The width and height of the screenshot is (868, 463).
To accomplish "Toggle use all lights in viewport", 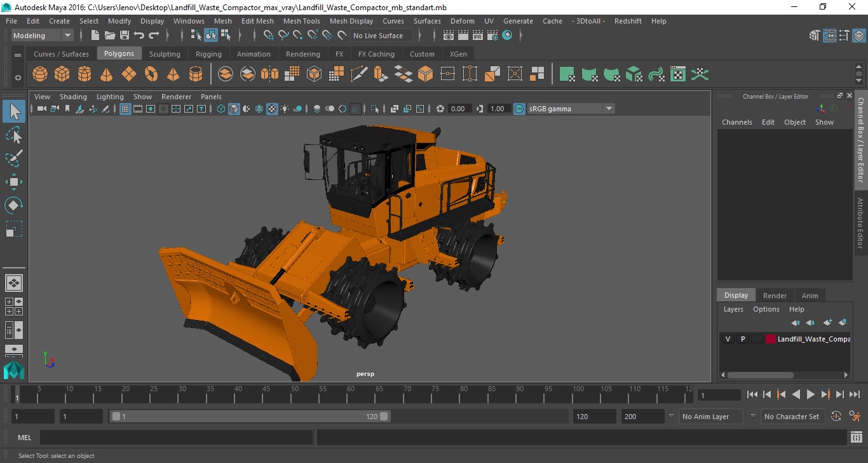I will point(285,109).
